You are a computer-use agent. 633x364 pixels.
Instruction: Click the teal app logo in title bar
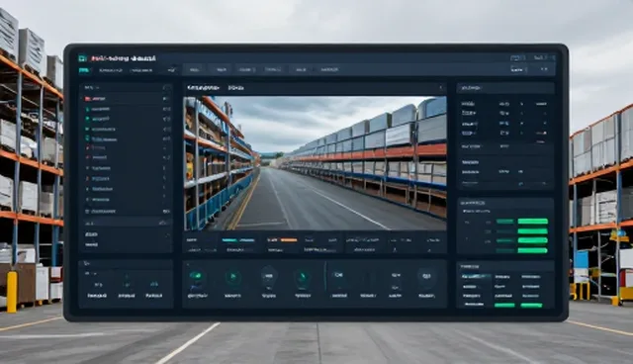83,58
